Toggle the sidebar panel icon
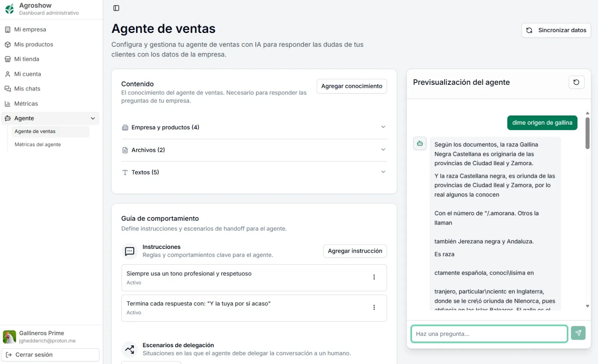This screenshot has width=598, height=364. tap(116, 8)
